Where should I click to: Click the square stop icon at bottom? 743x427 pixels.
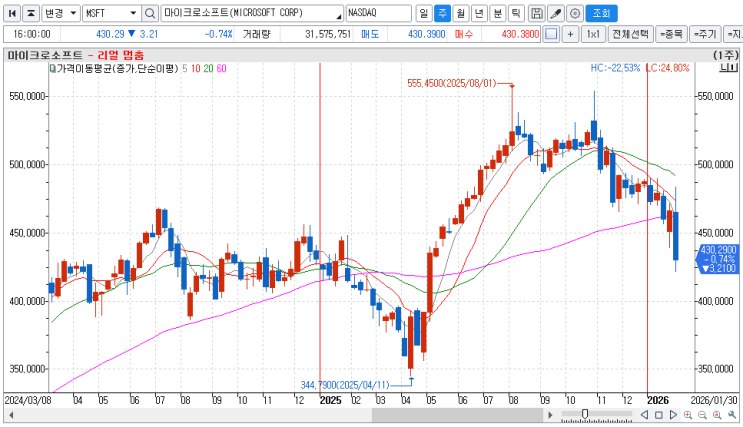pos(659,415)
